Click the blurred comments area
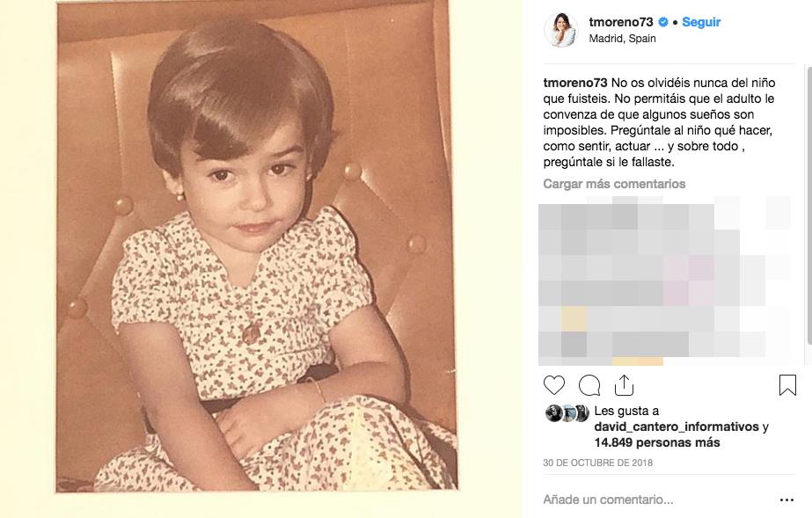Viewport: 812px width, 518px height. (665, 281)
